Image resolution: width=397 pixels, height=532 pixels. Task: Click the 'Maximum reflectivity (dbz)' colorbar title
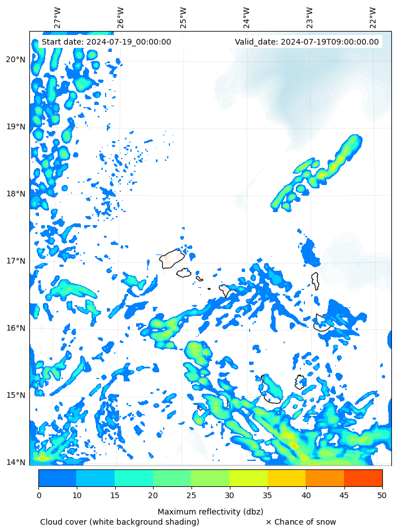210,512
